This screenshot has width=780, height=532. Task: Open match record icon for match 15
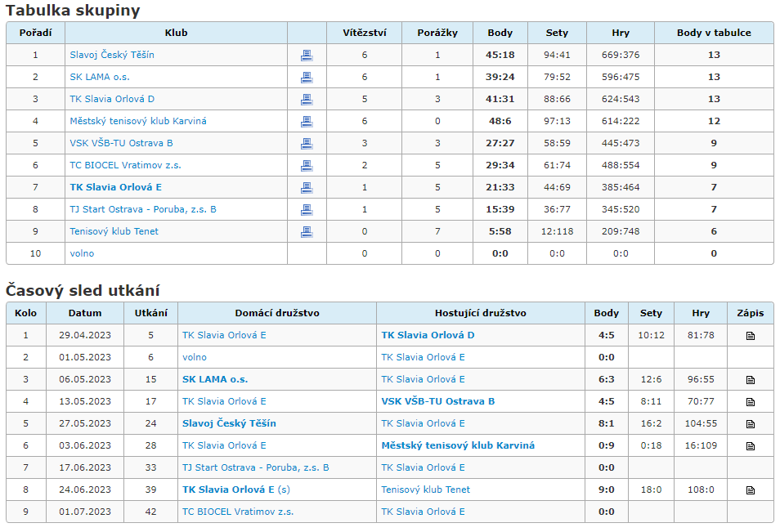point(750,380)
